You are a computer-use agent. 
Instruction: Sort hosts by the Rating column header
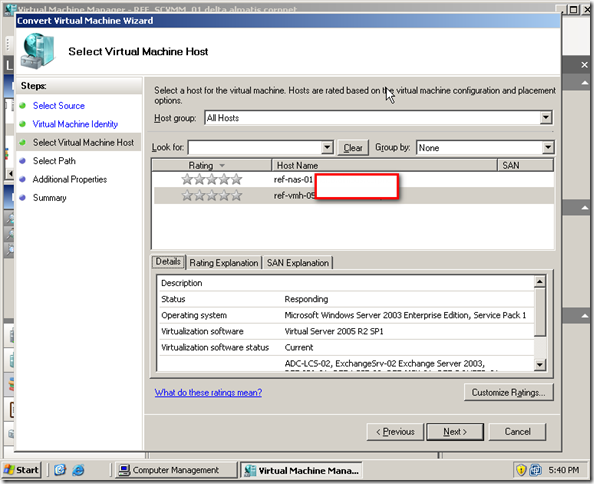[211, 165]
